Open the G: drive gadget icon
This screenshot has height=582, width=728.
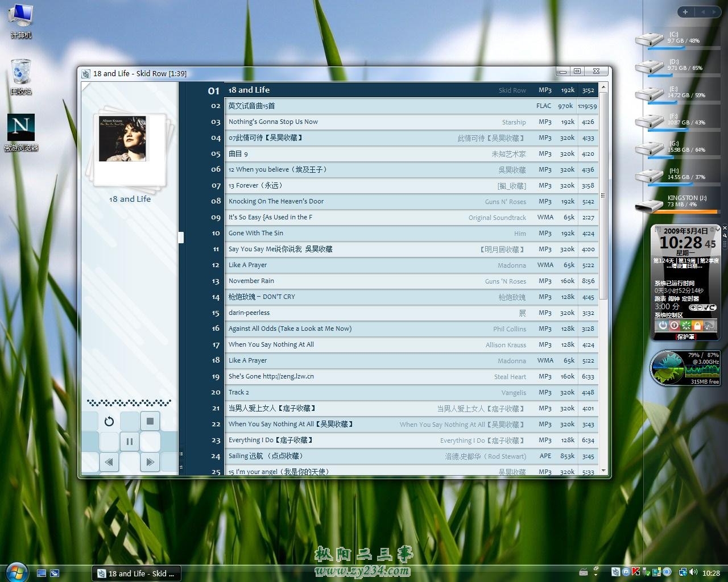(x=649, y=148)
